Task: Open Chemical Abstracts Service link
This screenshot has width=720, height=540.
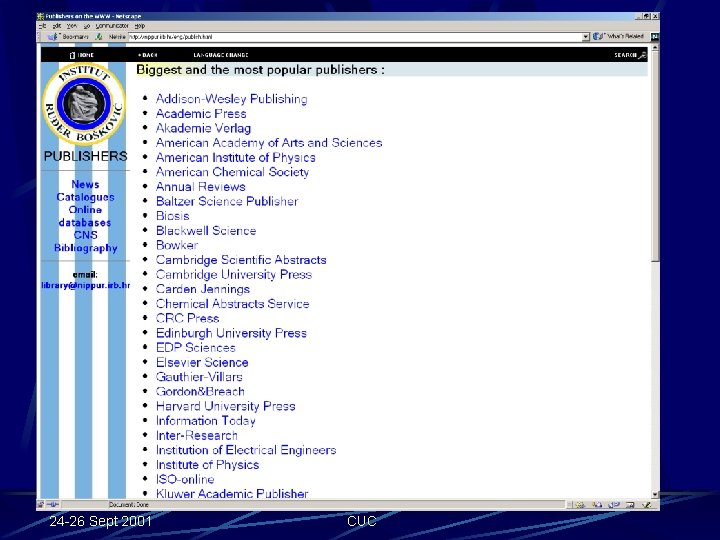Action: (232, 304)
